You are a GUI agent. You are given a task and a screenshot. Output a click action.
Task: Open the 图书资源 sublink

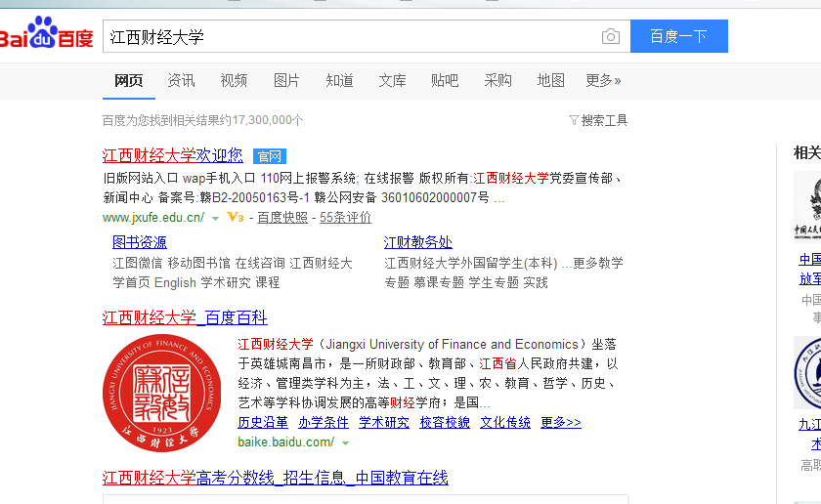coord(140,242)
